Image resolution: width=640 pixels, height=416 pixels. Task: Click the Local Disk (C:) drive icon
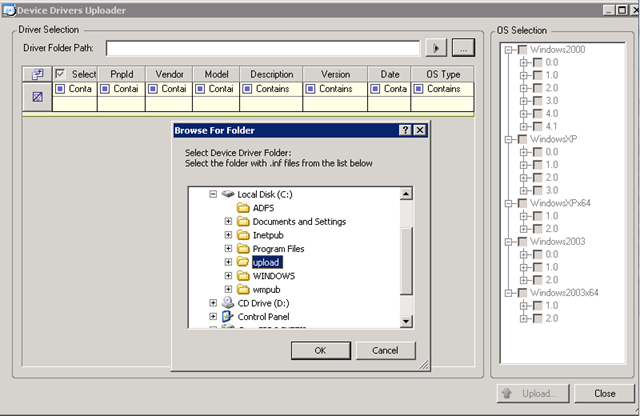tap(228, 194)
